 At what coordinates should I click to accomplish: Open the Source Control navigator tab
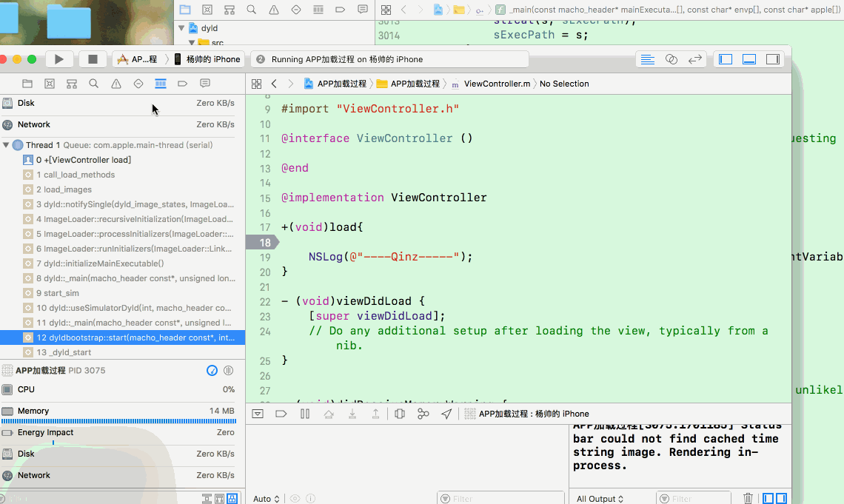pyautogui.click(x=50, y=84)
